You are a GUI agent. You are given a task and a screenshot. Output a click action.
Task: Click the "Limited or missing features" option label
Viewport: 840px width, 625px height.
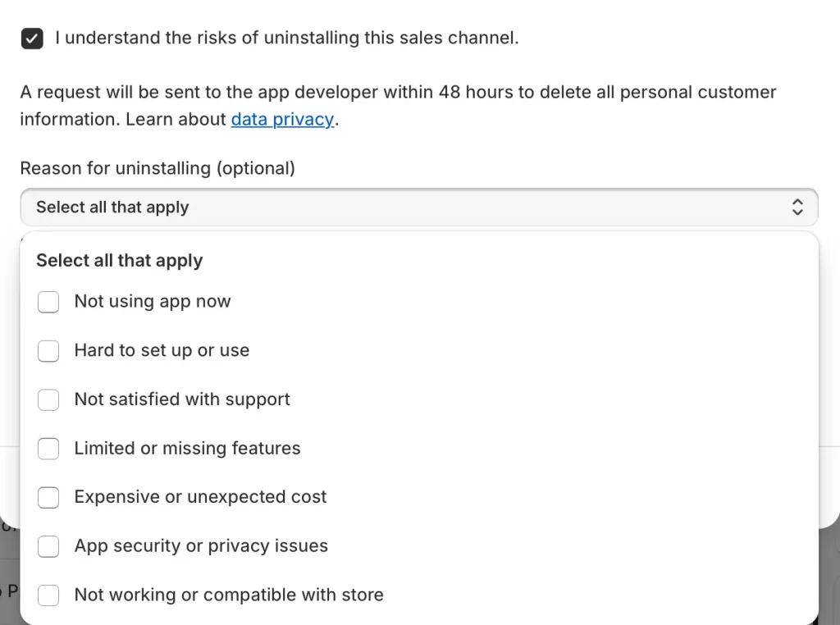187,448
